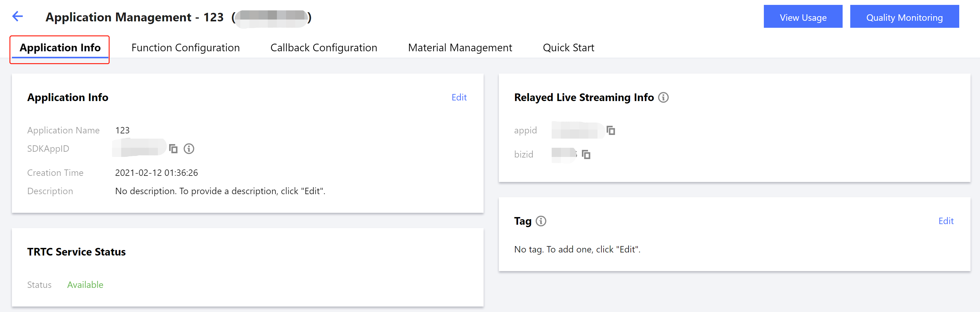Screen dimensions: 980x312
Task: Click the Creation Time value 2021-02-12 01:36:26
Action: 156,173
